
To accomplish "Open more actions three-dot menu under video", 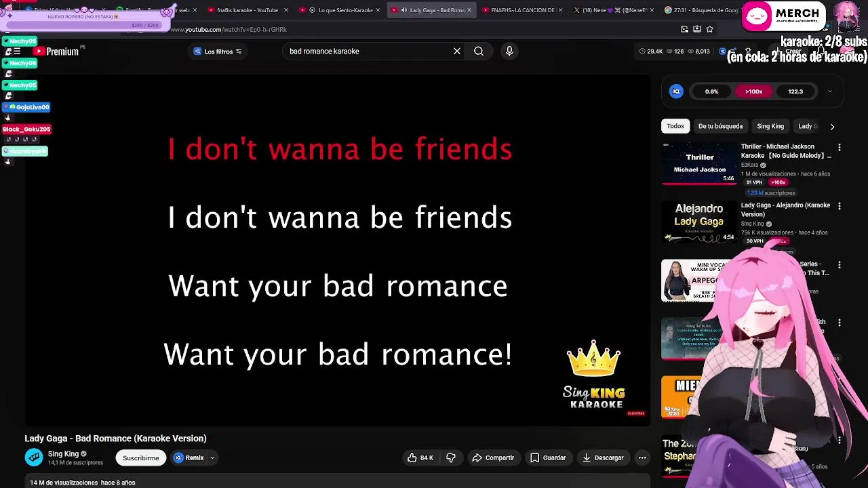I will [642, 458].
